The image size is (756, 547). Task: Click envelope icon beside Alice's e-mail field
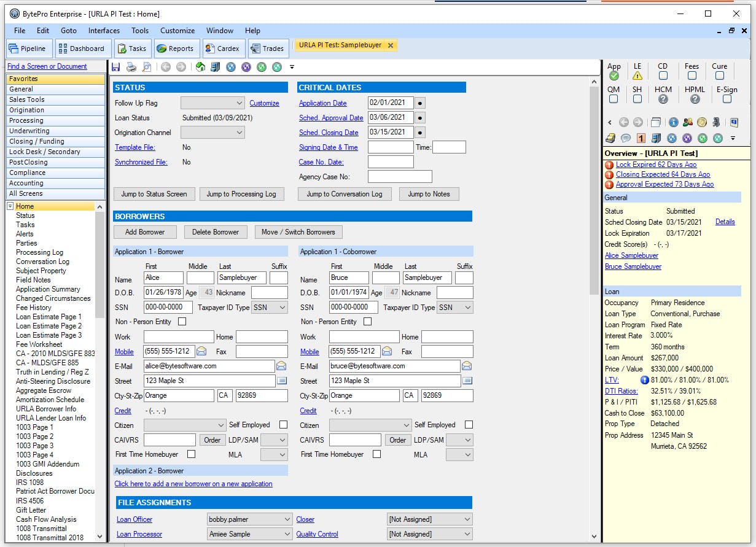pos(281,366)
